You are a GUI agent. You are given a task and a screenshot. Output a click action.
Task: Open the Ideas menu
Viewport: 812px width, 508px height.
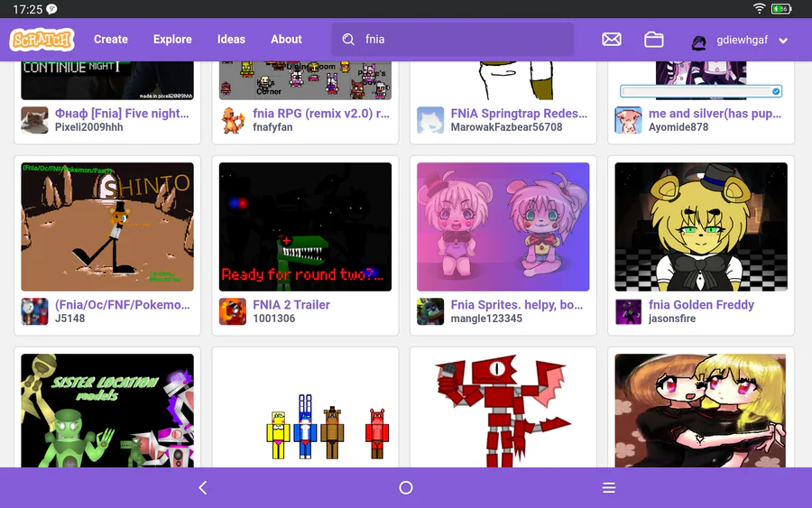point(231,40)
